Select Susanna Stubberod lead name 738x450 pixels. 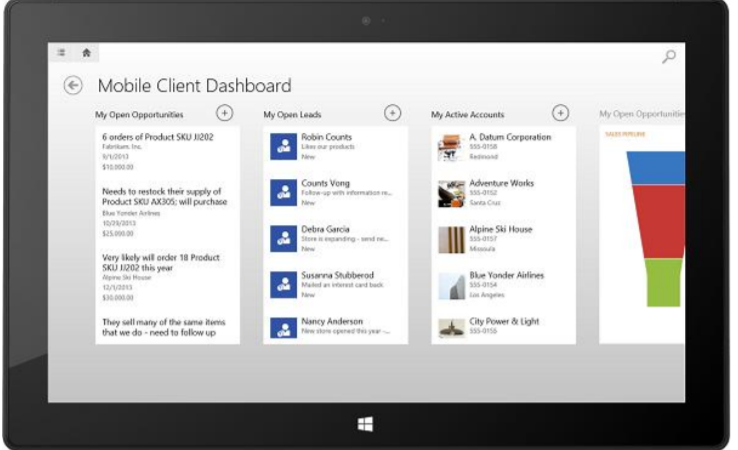[337, 275]
